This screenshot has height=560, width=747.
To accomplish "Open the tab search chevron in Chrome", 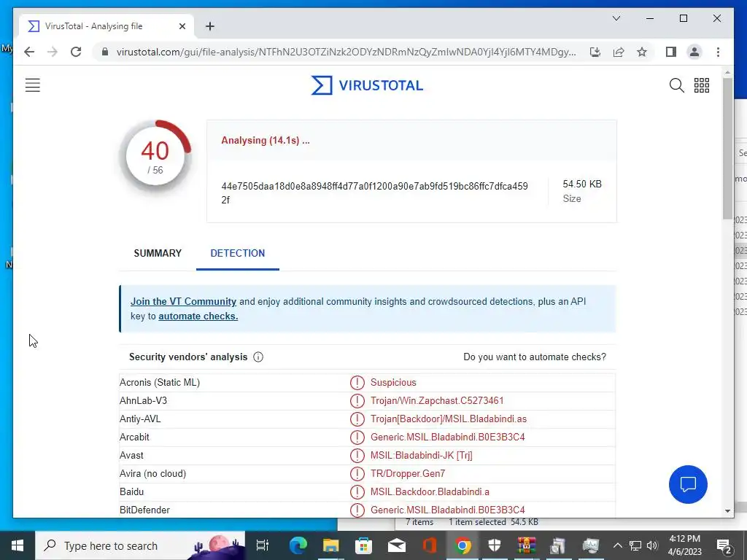I will tap(616, 18).
